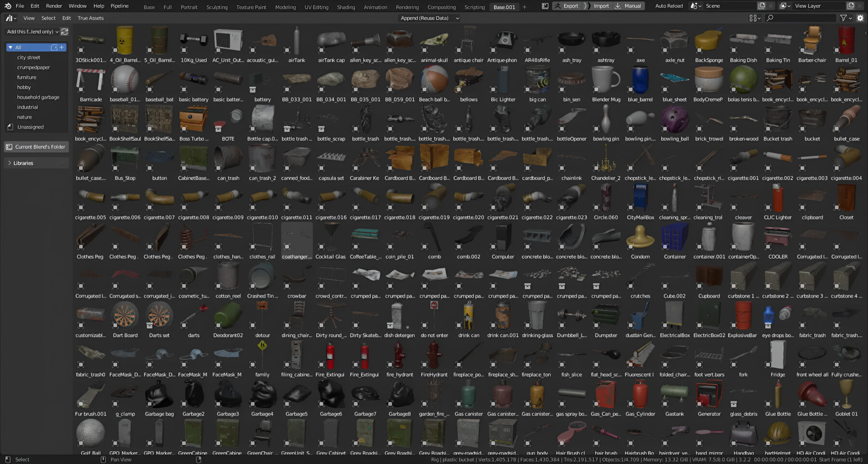Viewport: 868px width, 464px height.
Task: Toggle Auto Reload in the top bar
Action: [669, 6]
